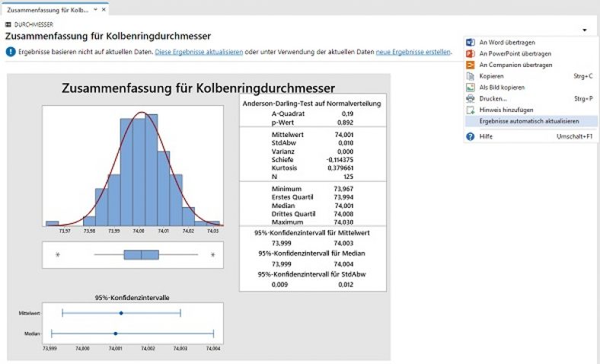Click the 95%-Konfidenzintervall für StdAbw label
Image resolution: width=600 pixels, height=364 pixels.
312,274
